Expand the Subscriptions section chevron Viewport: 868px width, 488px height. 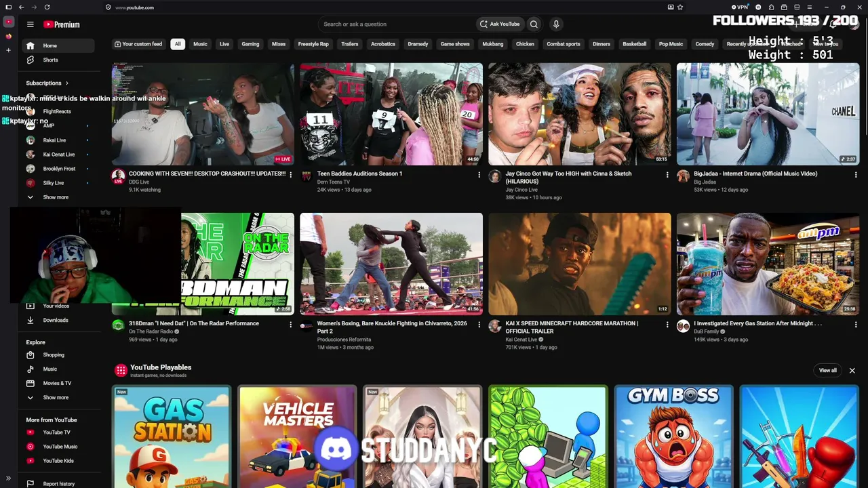point(66,83)
